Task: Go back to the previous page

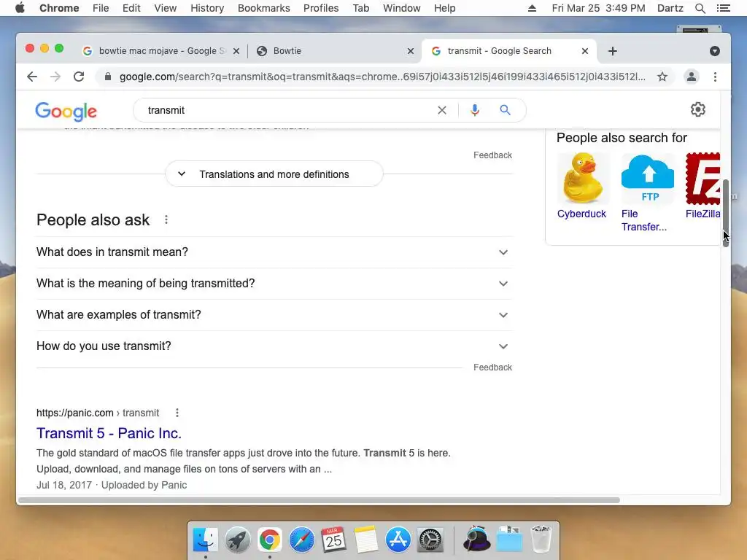Action: point(32,77)
